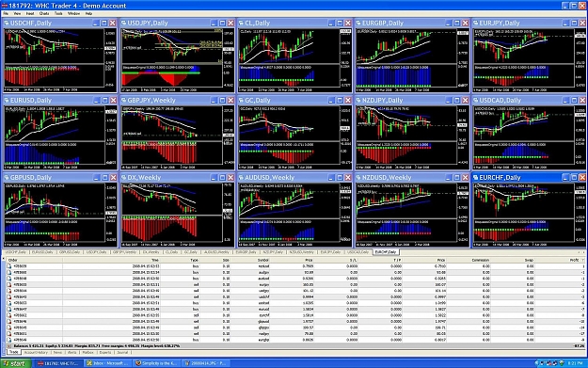Image resolution: width=588 pixels, height=368 pixels.
Task: Open the Insert menu
Action: (30, 13)
